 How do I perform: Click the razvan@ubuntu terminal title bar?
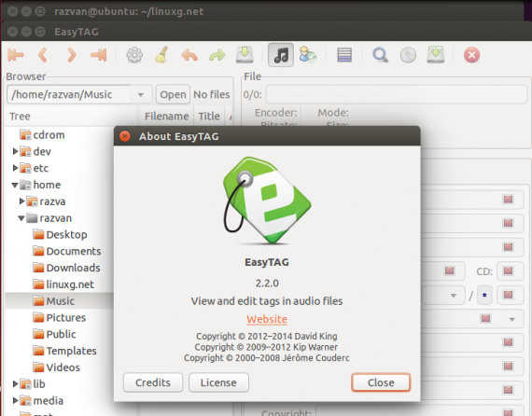coord(262,11)
